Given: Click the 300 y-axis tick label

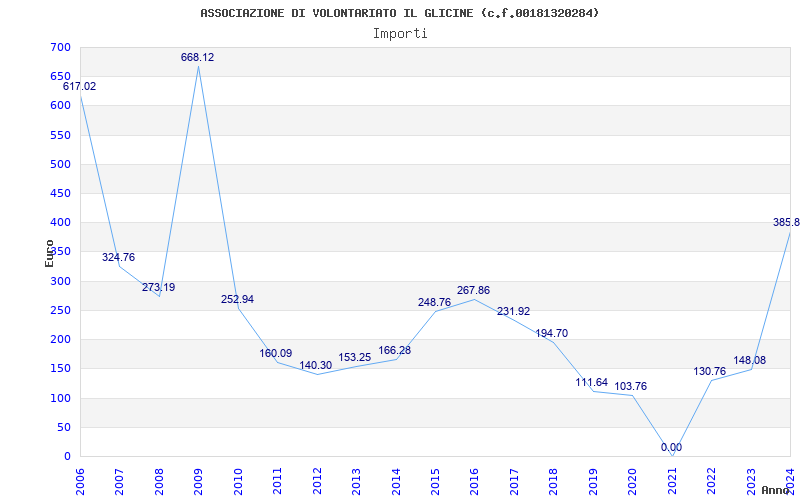Looking at the screenshot, I should tap(60, 281).
